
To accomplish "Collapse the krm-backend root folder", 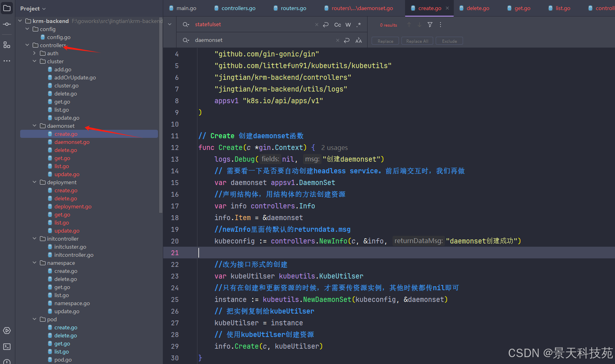I will [20, 21].
